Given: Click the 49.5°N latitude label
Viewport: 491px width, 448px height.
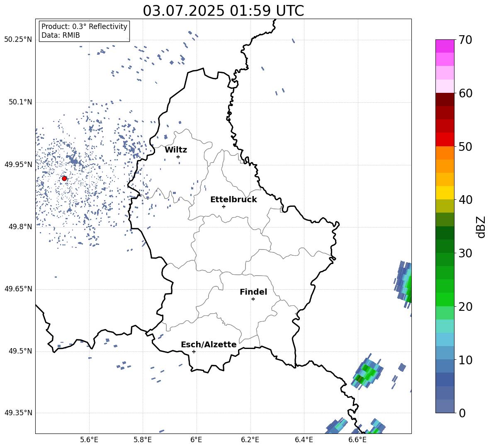Looking at the screenshot, I should coord(20,351).
